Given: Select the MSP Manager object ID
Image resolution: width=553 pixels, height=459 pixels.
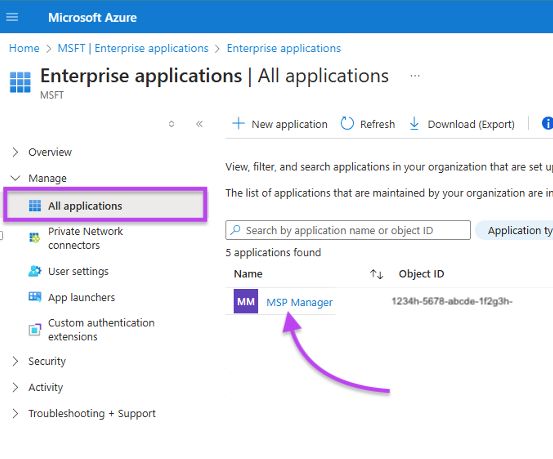Looking at the screenshot, I should coord(452,301).
